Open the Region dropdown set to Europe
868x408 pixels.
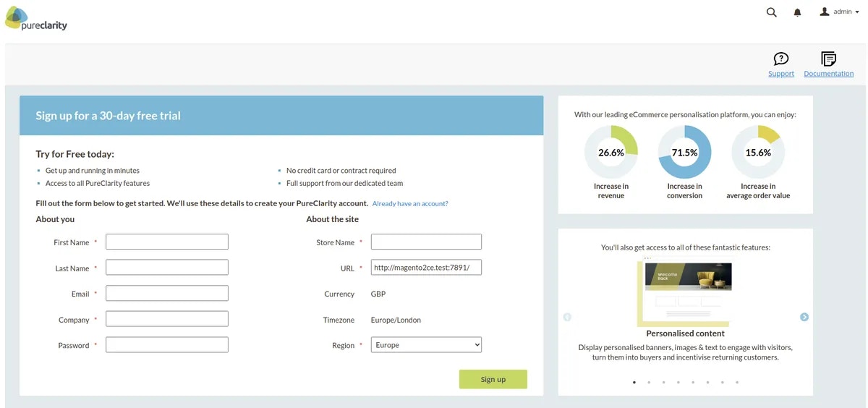point(426,345)
